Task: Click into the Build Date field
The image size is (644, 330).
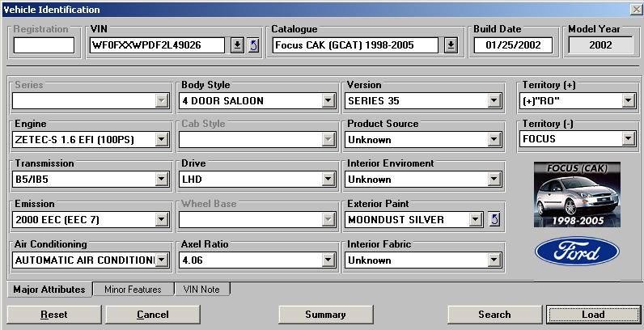Action: (x=514, y=45)
